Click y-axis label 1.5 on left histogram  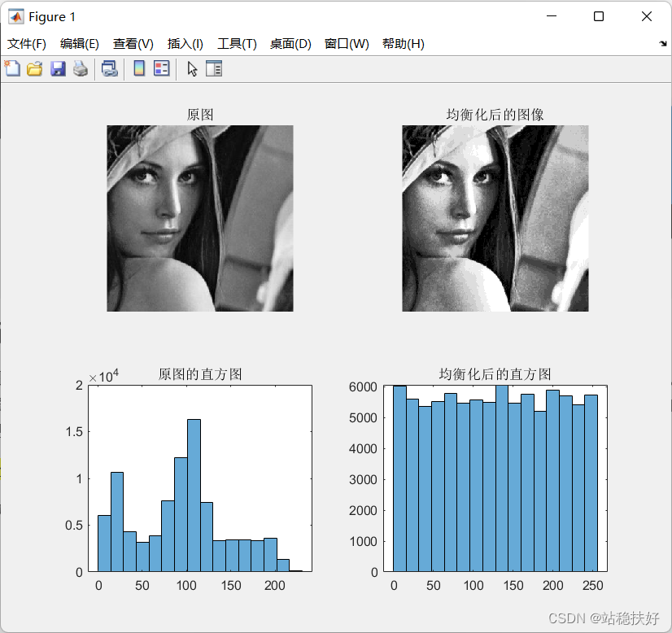pos(74,431)
